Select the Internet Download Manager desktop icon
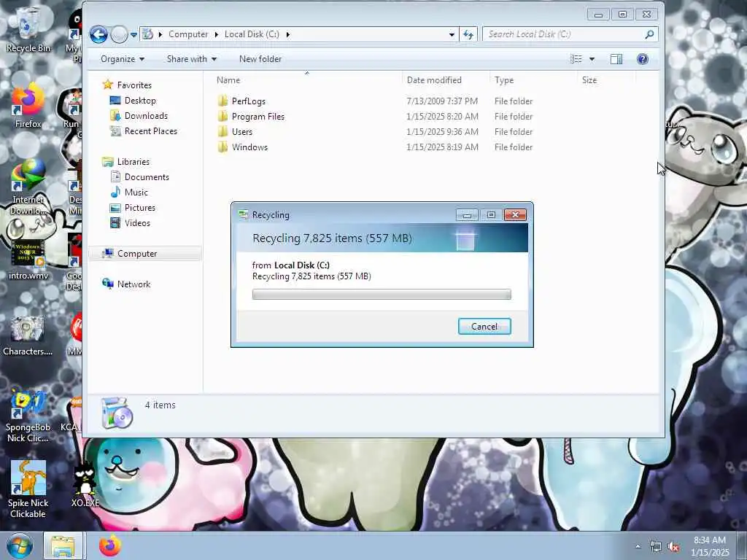Viewport: 747px width, 560px height. (28, 187)
